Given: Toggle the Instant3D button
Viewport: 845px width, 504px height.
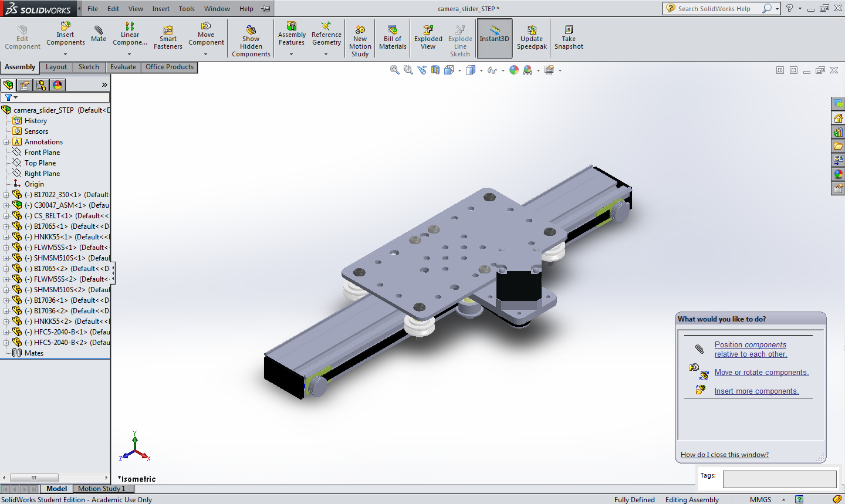Looking at the screenshot, I should click(x=495, y=38).
